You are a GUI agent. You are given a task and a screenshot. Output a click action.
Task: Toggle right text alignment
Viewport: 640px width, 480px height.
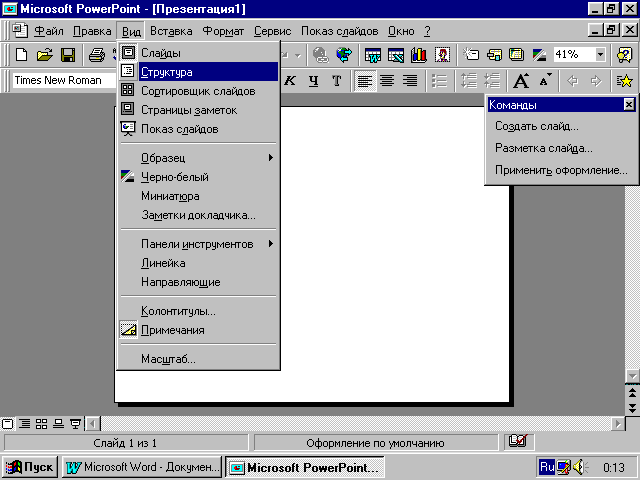pyautogui.click(x=410, y=81)
